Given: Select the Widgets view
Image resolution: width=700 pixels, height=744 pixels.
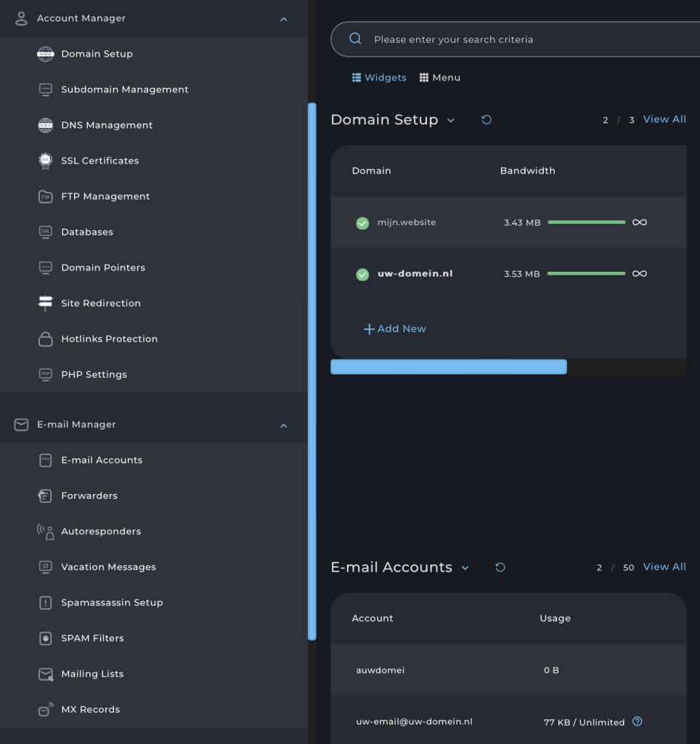Looking at the screenshot, I should tap(379, 77).
